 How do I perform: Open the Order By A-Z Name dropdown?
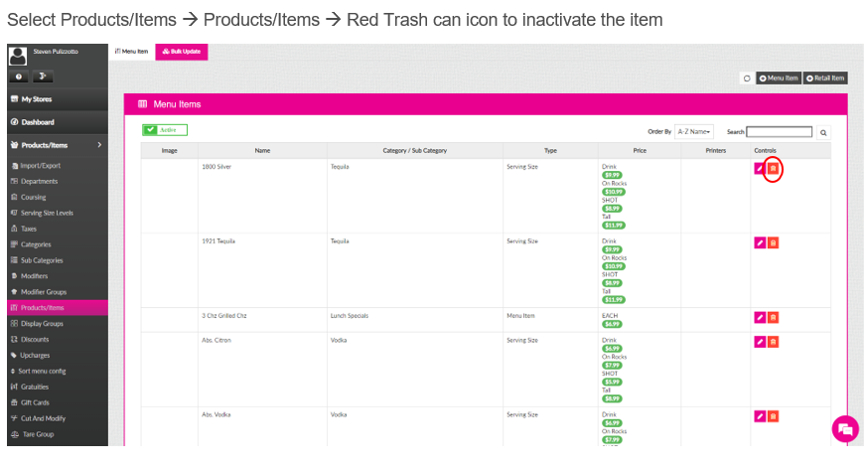[x=694, y=132]
